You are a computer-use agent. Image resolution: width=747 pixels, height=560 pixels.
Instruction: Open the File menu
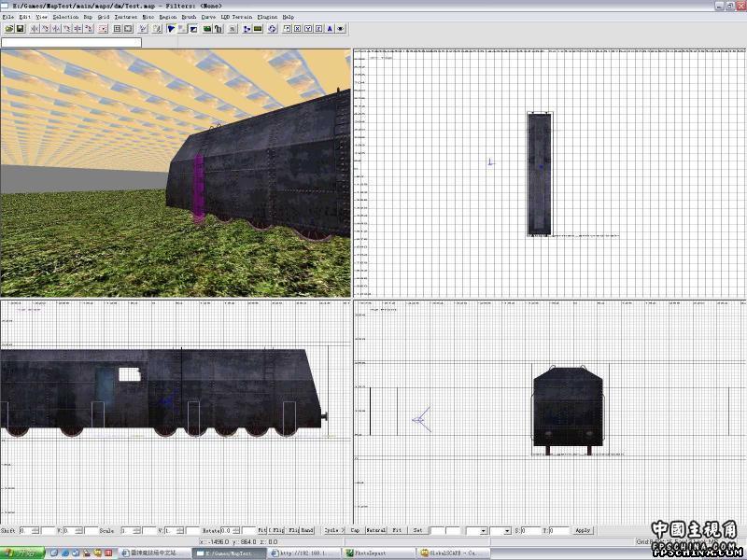pos(8,17)
